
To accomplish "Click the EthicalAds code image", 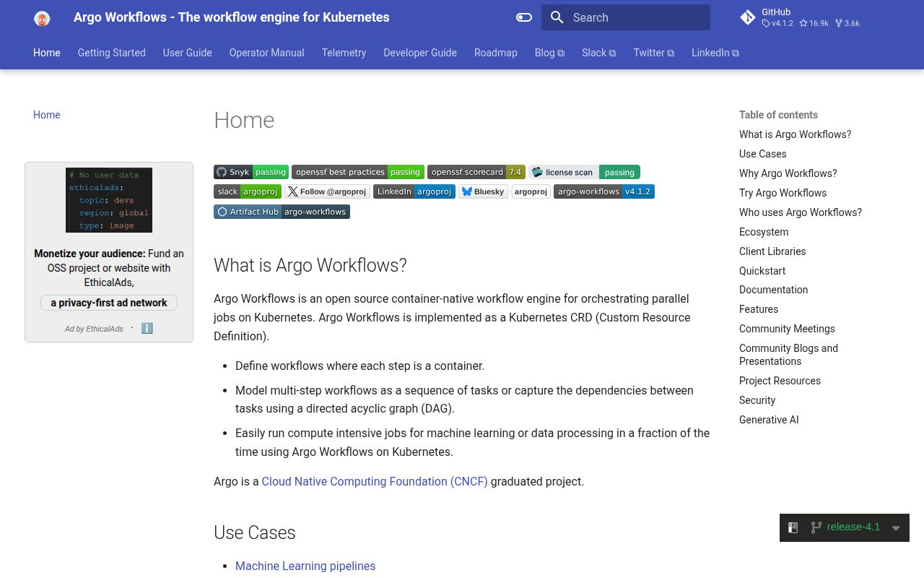I will coord(109,200).
